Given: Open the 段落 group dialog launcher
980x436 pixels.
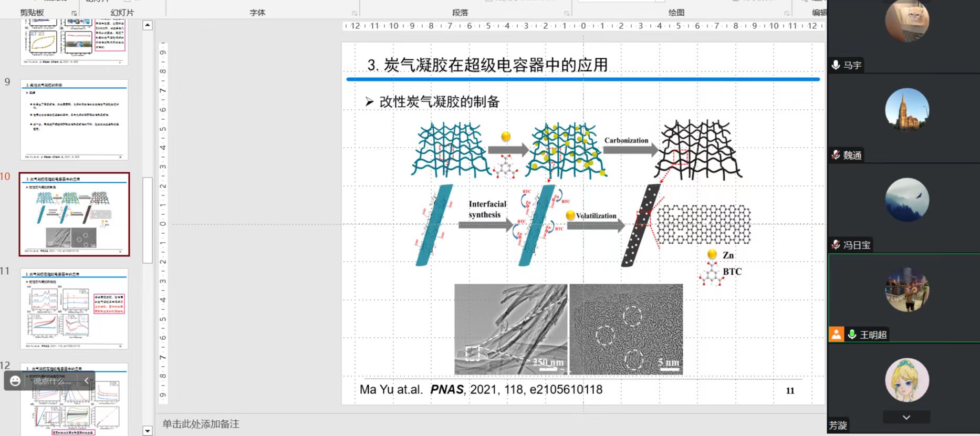Looking at the screenshot, I should [x=567, y=13].
